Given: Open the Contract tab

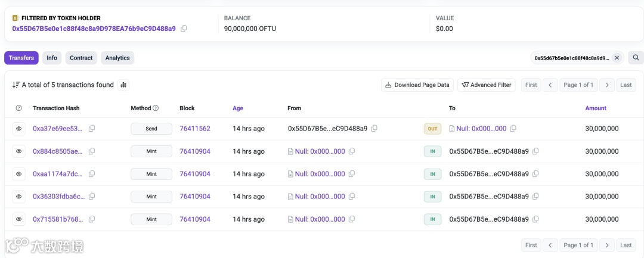Looking at the screenshot, I should tap(81, 58).
